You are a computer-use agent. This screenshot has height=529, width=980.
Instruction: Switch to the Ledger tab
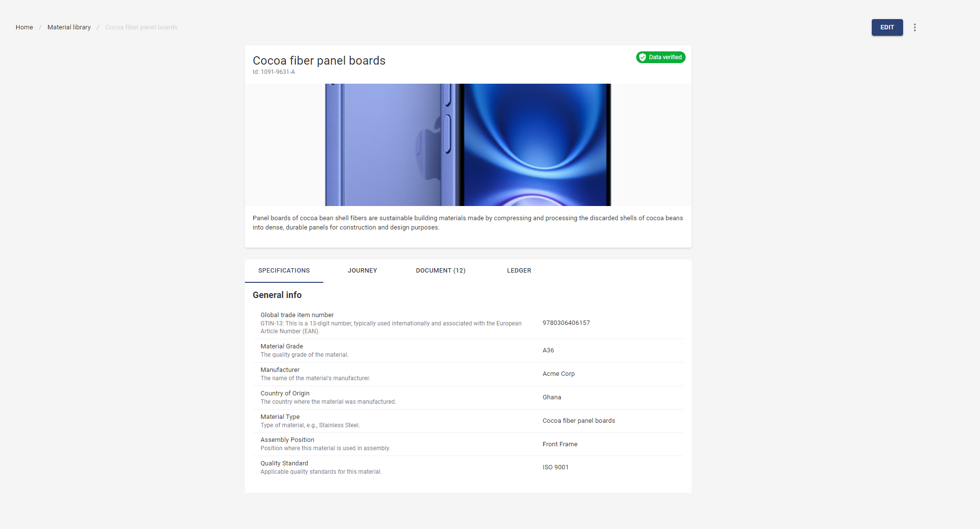(519, 271)
